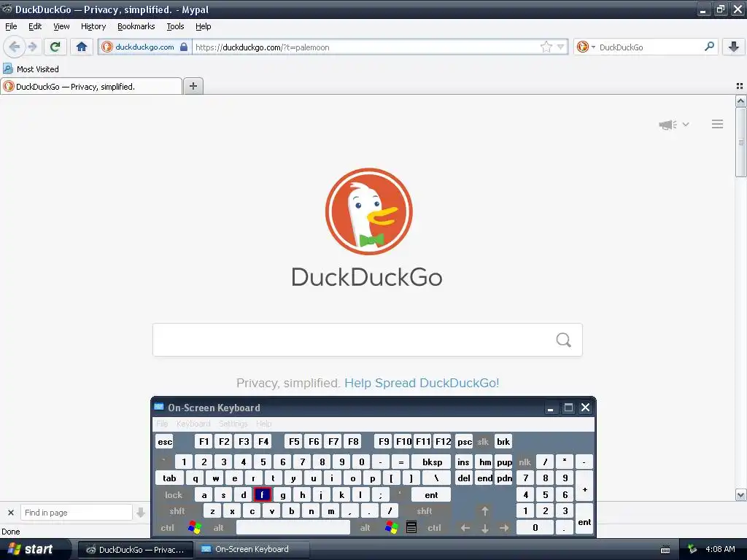The image size is (747, 560).
Task: Toggle slk scroll lock key
Action: pos(483,441)
